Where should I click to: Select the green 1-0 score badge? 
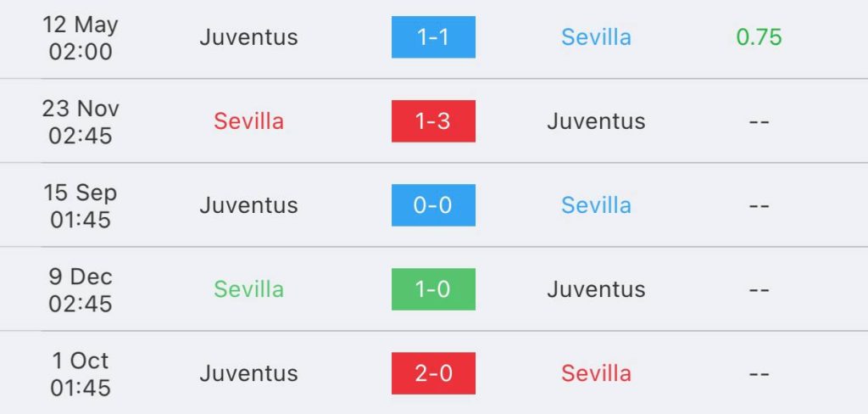click(433, 289)
